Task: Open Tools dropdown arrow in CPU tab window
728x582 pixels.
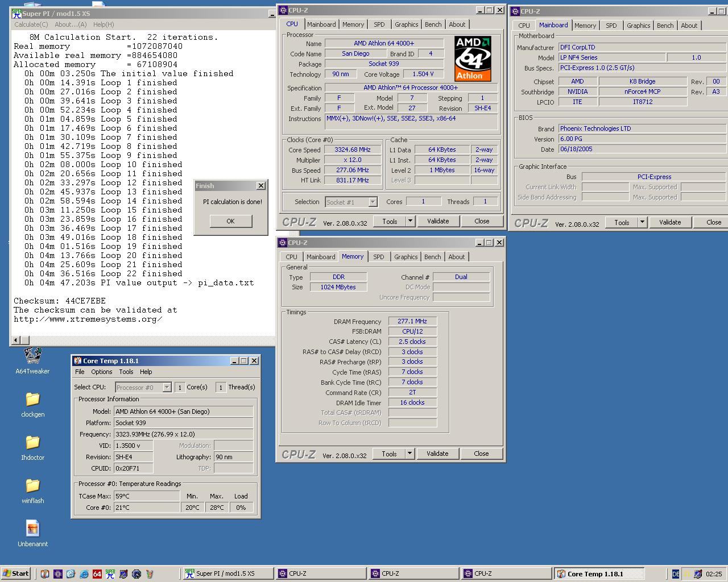Action: pos(410,221)
